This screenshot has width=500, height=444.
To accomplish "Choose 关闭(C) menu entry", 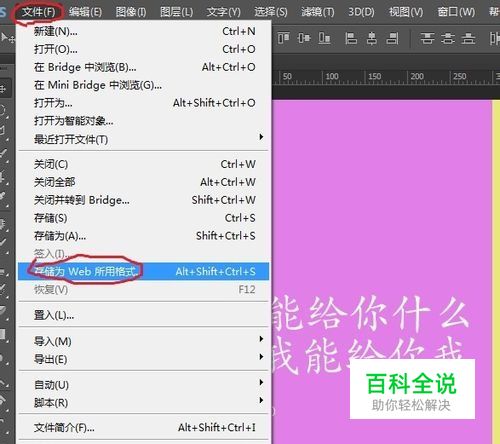I will coord(144,164).
